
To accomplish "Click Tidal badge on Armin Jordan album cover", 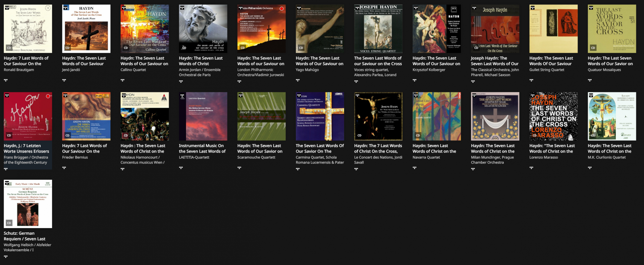I will point(182,8).
